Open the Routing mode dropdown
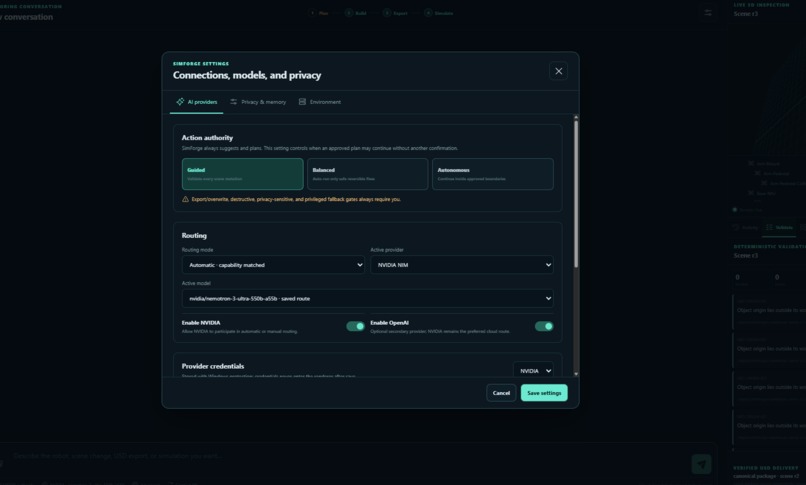Screen dimensions: 806x485 click(x=273, y=265)
